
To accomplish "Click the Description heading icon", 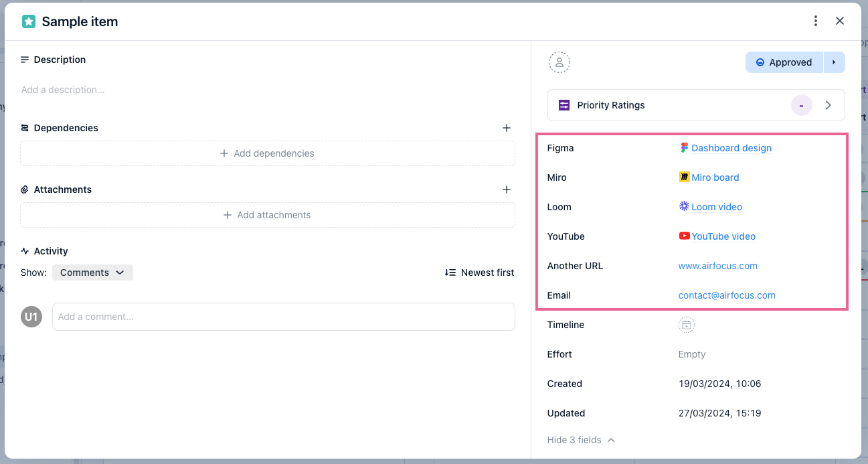I will (x=25, y=60).
